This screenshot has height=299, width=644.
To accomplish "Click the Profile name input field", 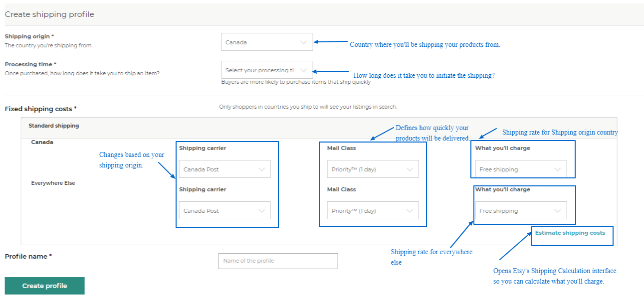I will [x=278, y=261].
